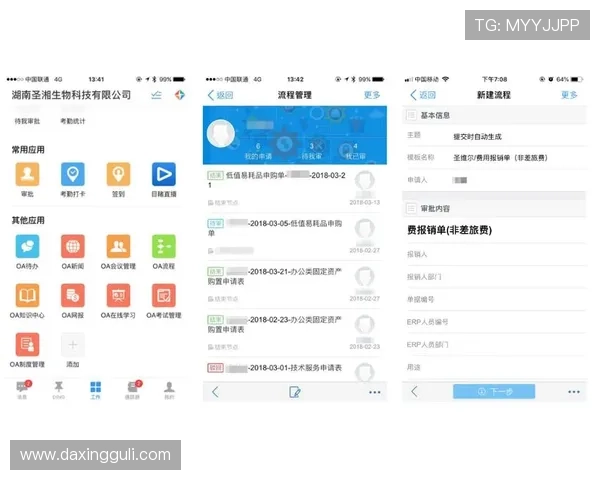Select the 待我审 count tab
The image size is (600, 480).
pos(312,151)
